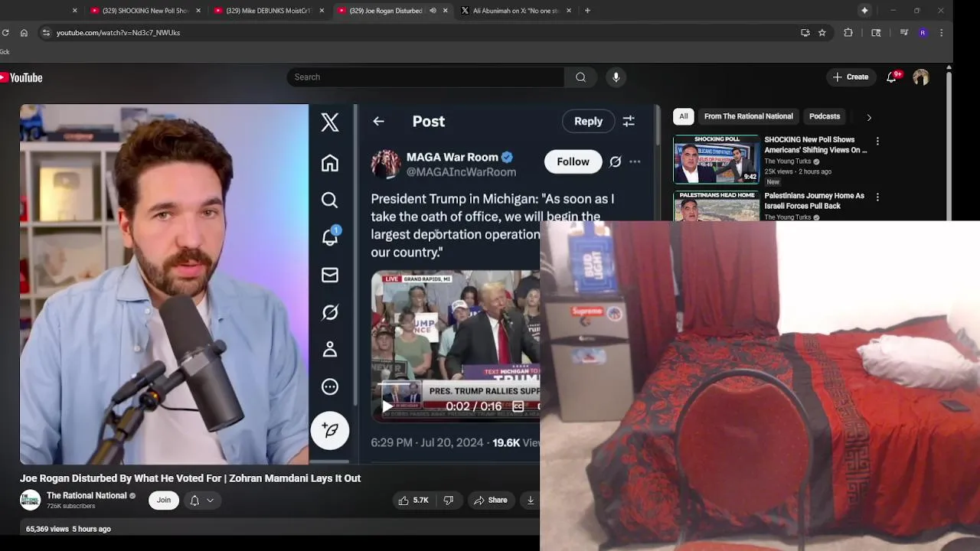The height and width of the screenshot is (551, 980).
Task: Open the YouTube account avatar menu
Action: pyautogui.click(x=921, y=77)
